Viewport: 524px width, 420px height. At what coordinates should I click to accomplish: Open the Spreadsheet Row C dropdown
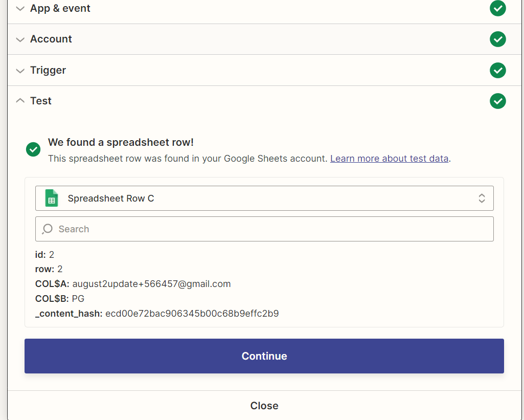pyautogui.click(x=264, y=198)
